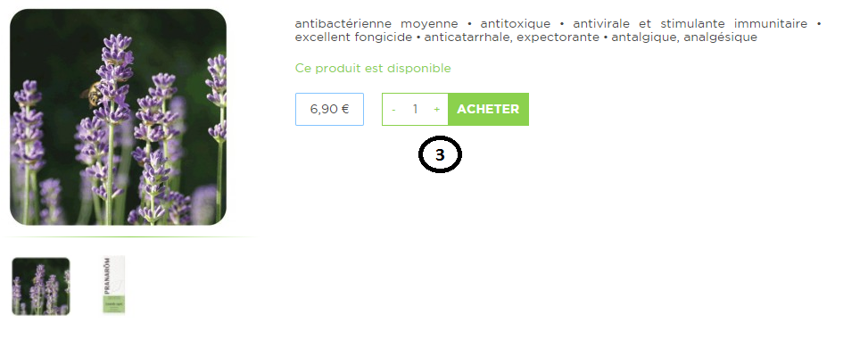Open the large lavender product photo

click(x=118, y=117)
